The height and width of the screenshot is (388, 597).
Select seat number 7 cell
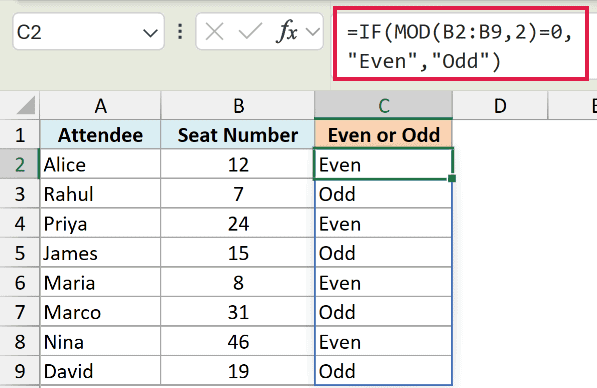coord(238,194)
